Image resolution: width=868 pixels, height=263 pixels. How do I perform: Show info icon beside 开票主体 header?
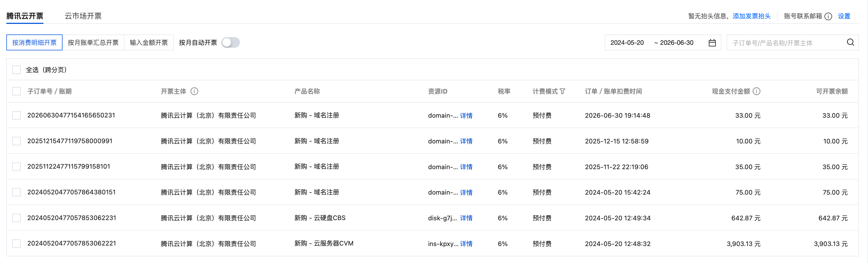[194, 91]
